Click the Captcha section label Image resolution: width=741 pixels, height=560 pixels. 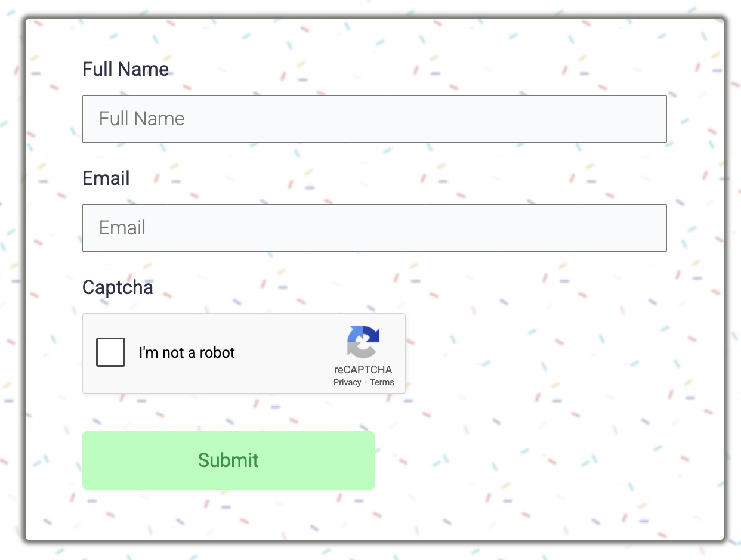(118, 287)
